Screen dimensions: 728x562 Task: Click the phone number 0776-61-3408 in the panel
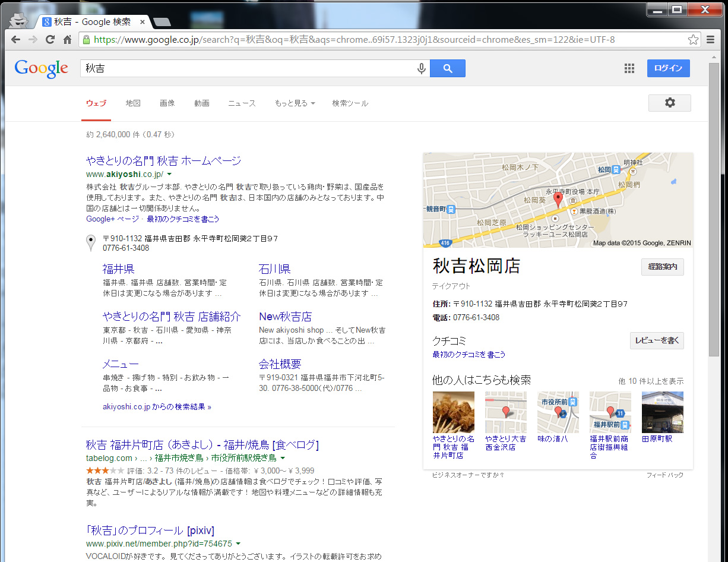(476, 318)
